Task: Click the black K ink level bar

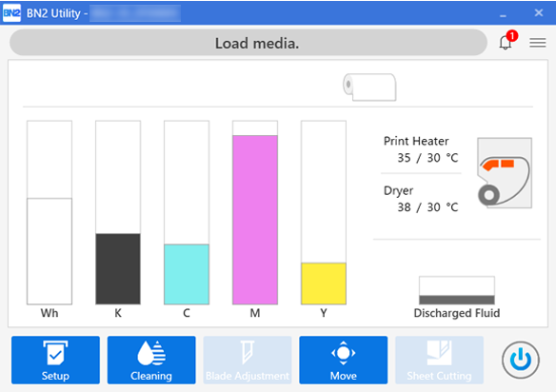Action: point(118,213)
